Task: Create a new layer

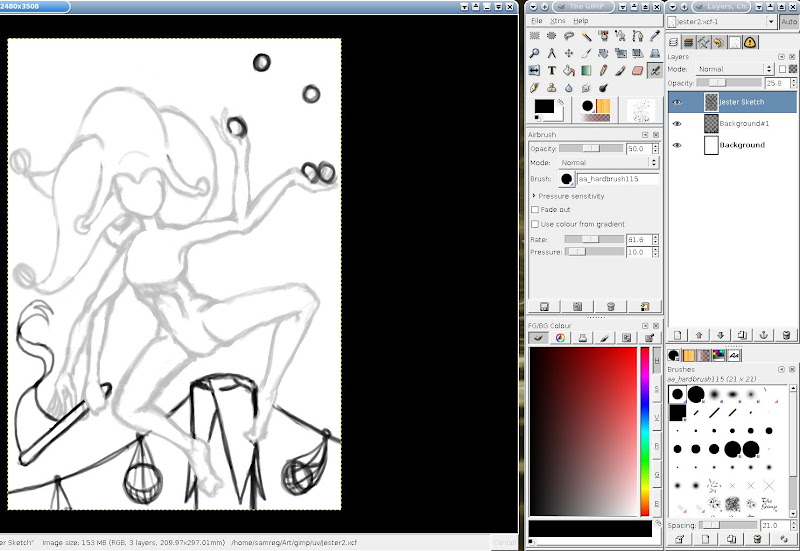Action: [678, 335]
